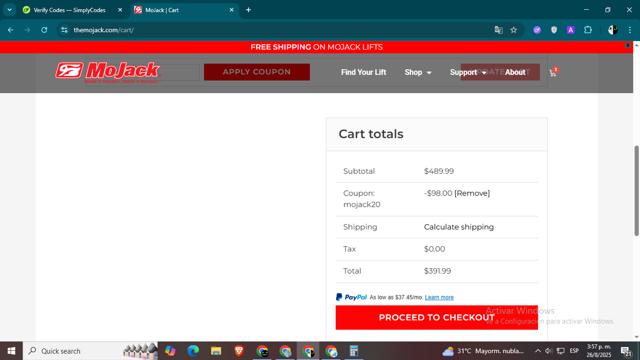Image resolution: width=640 pixels, height=360 pixels.
Task: Click the volume speaker tray icon
Action: (549, 351)
